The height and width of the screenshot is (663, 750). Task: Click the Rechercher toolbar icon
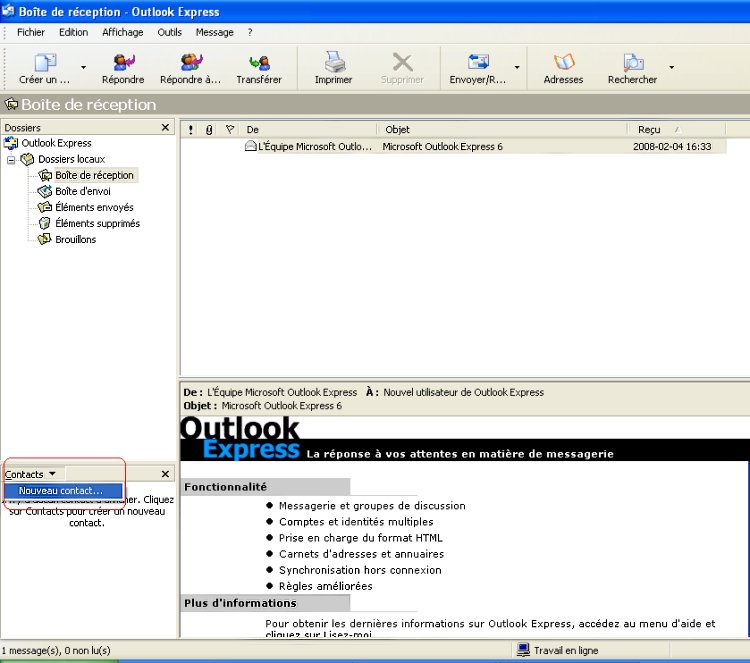tap(632, 64)
